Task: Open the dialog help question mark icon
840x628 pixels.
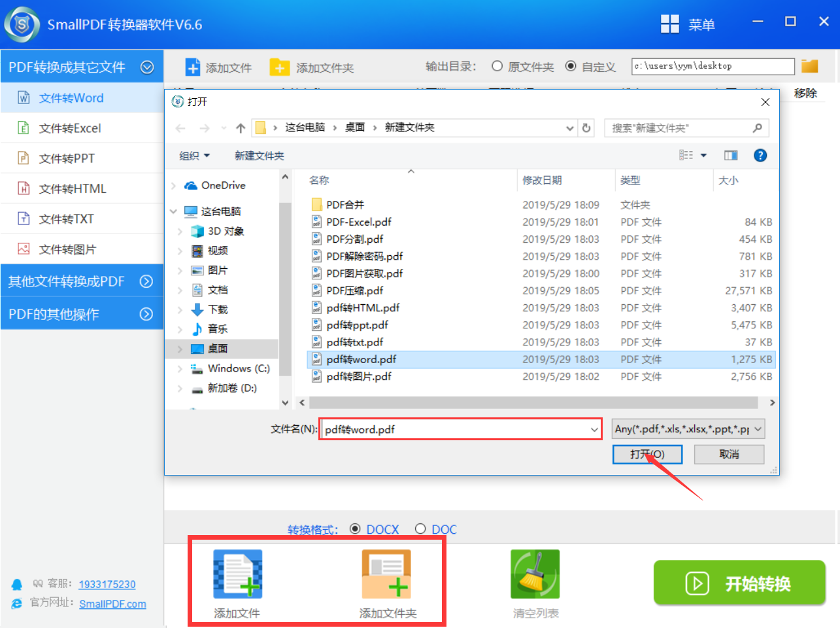Action: [760, 156]
